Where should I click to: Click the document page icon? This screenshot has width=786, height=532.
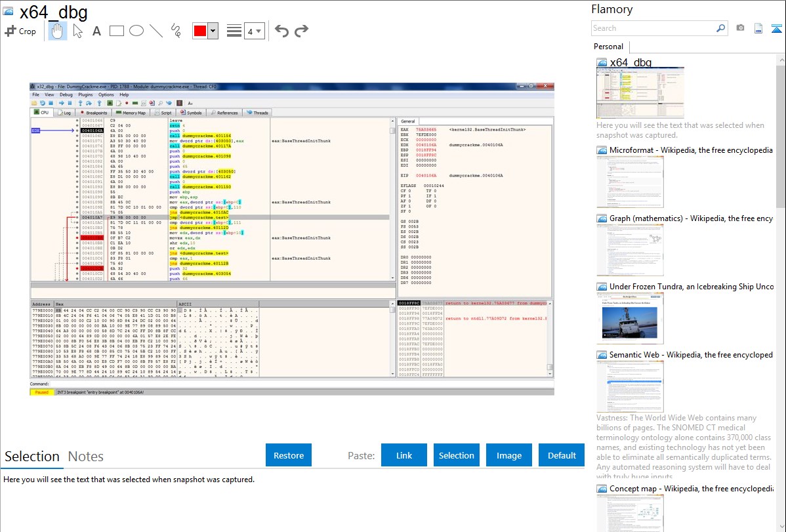[x=758, y=28]
